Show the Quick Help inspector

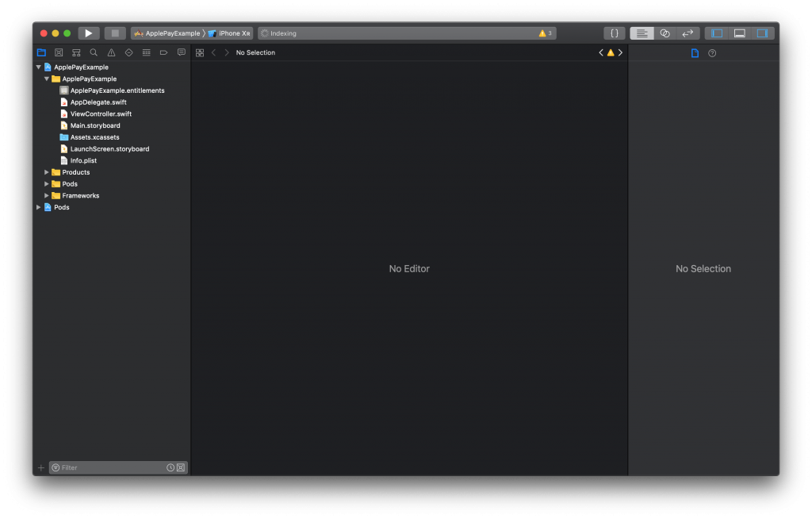pos(712,53)
